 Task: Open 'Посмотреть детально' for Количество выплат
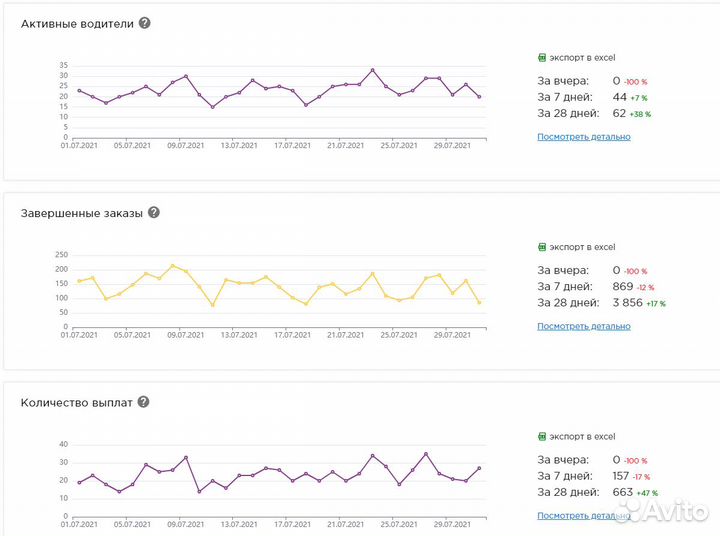pyautogui.click(x=584, y=515)
